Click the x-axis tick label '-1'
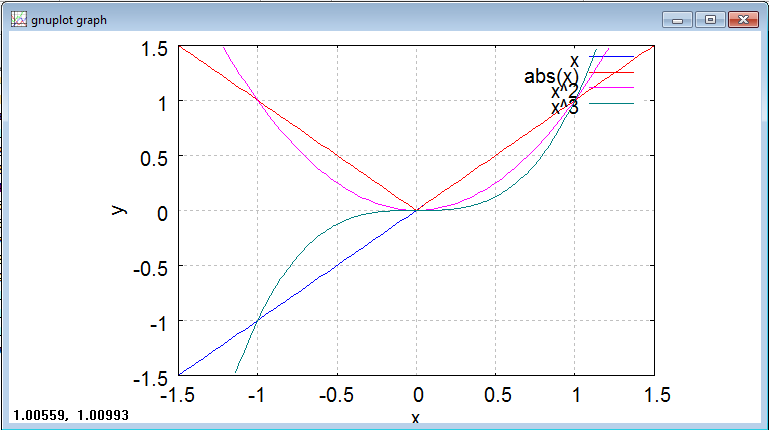Screen dimensions: 769x430 point(255,395)
